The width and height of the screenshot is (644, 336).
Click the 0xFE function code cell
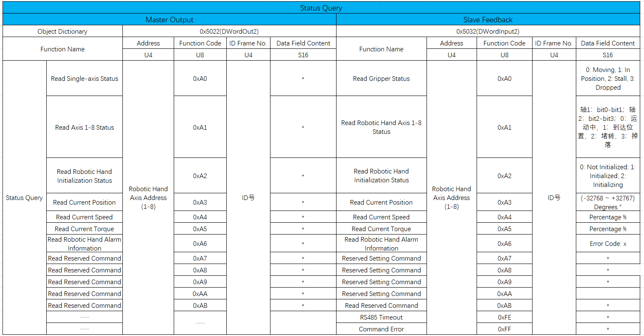click(504, 317)
